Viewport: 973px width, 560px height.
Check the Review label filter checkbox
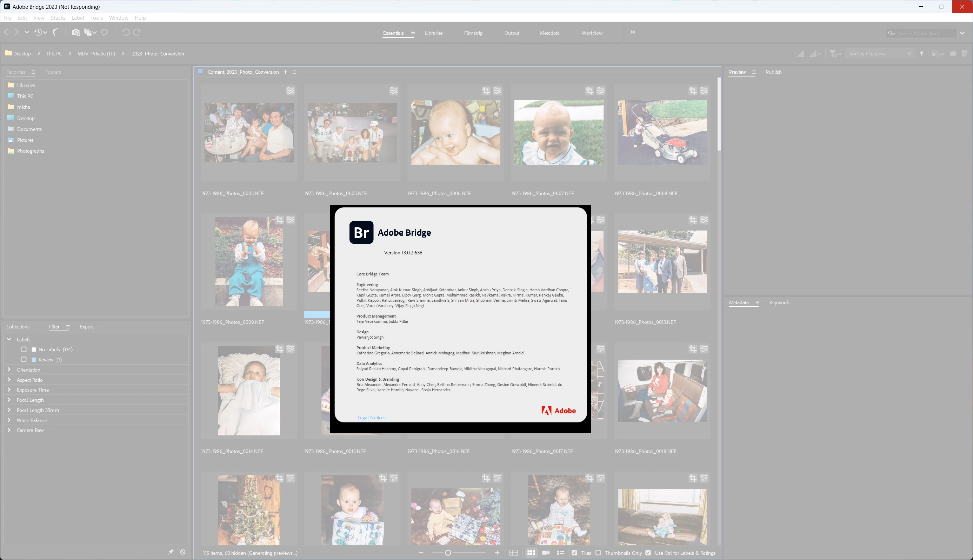click(24, 359)
